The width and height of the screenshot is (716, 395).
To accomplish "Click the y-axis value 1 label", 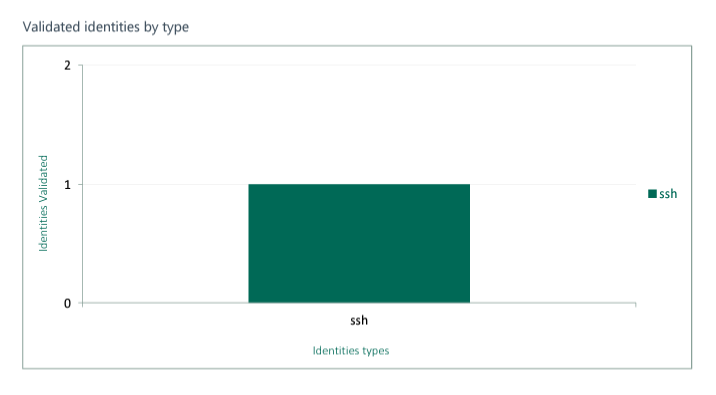I will click(x=68, y=184).
